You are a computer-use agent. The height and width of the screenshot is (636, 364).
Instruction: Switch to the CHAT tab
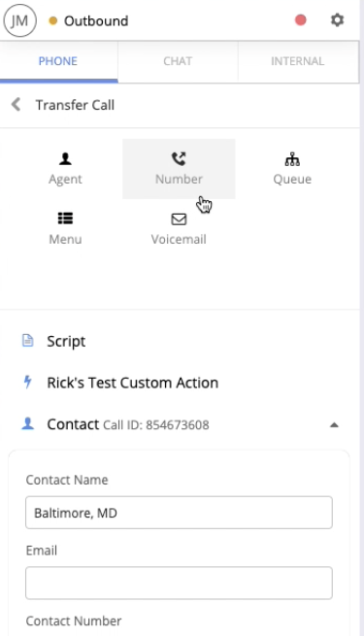click(x=178, y=61)
